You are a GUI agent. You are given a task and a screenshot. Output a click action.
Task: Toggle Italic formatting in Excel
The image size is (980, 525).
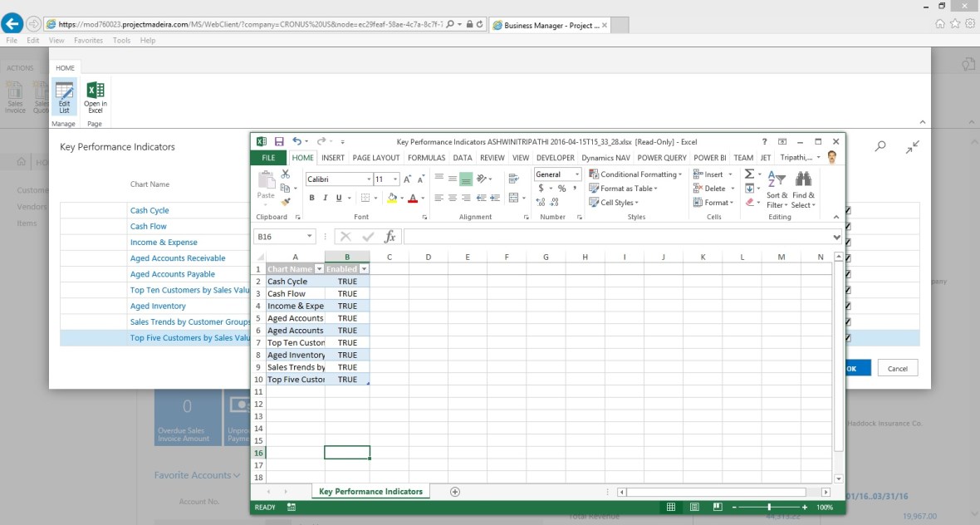(325, 198)
